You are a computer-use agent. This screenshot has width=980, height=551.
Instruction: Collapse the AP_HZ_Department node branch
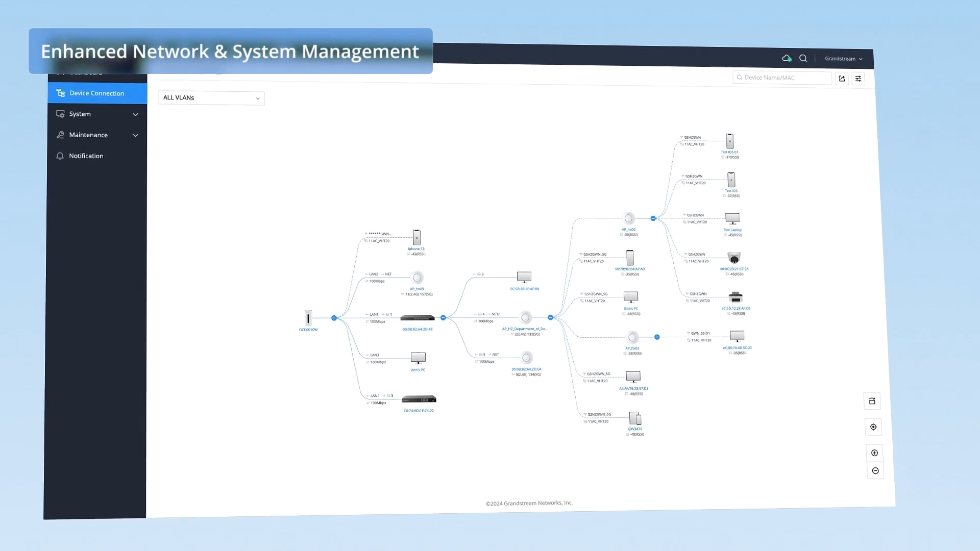550,317
